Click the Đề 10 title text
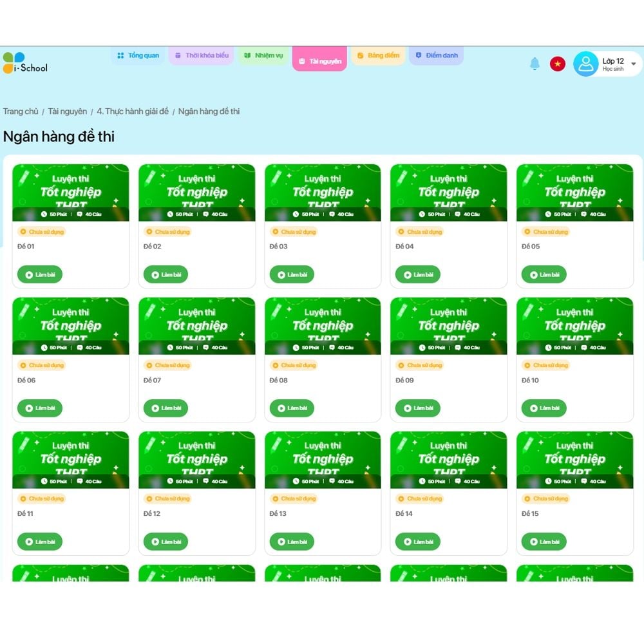 coord(530,381)
